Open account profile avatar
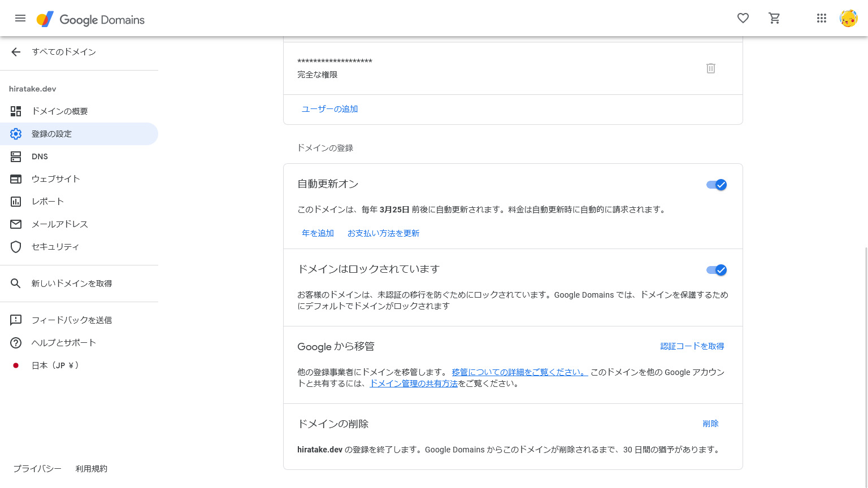 [848, 19]
